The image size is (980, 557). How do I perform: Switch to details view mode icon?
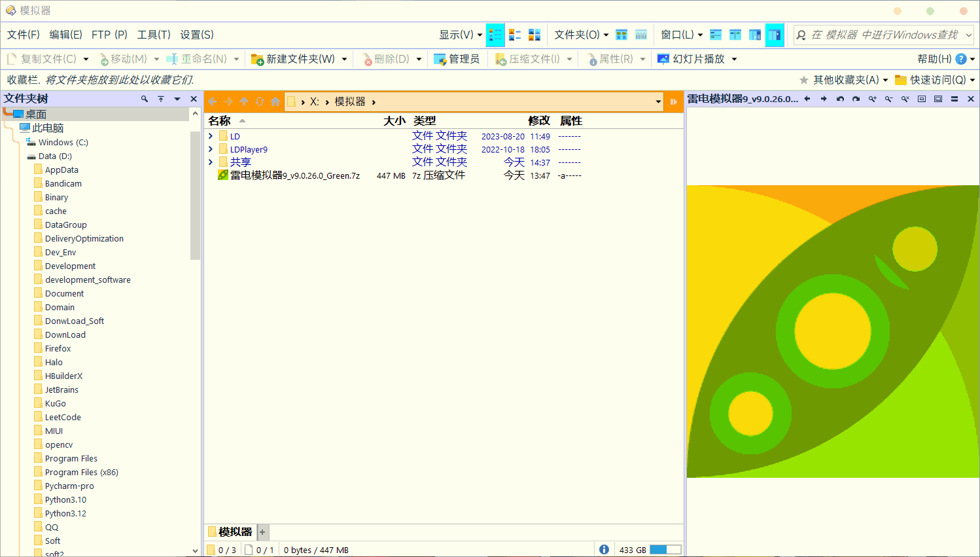click(495, 35)
